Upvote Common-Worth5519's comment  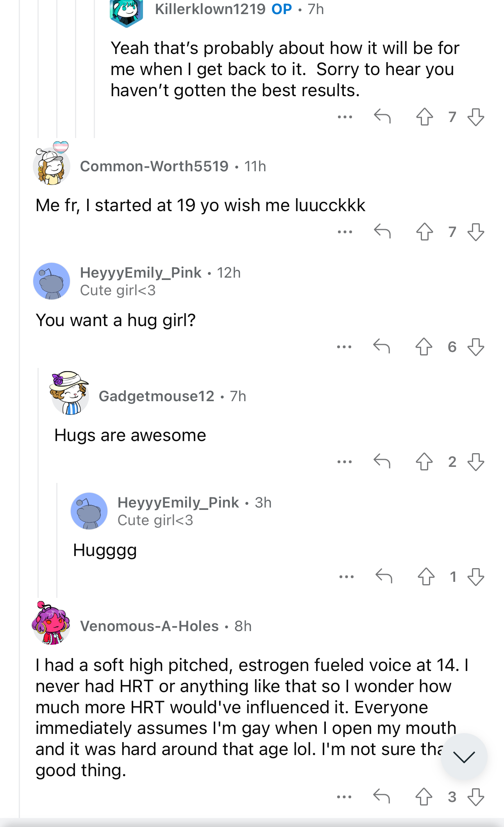point(424,231)
